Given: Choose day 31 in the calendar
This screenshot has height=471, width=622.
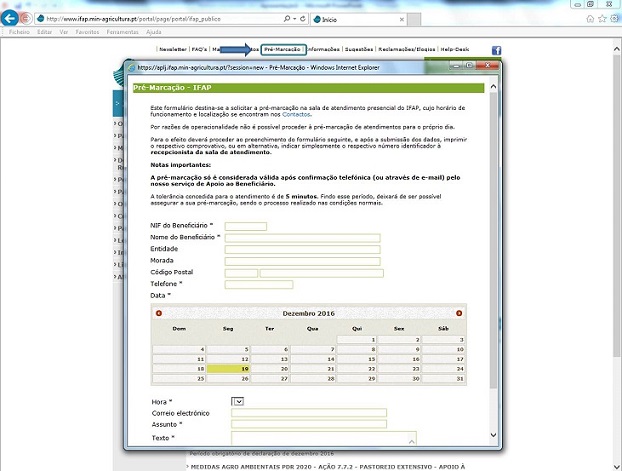Looking at the screenshot, I should coord(443,379).
